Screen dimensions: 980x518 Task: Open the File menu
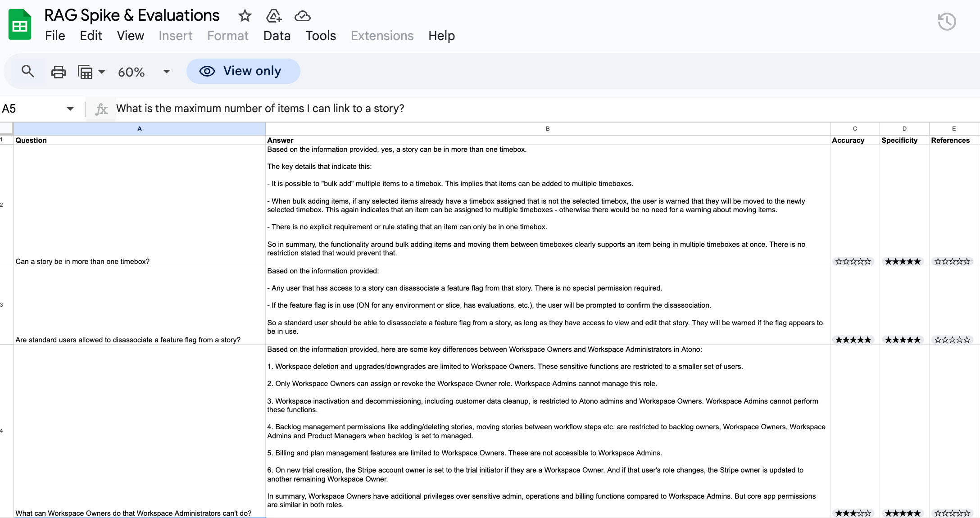tap(55, 36)
